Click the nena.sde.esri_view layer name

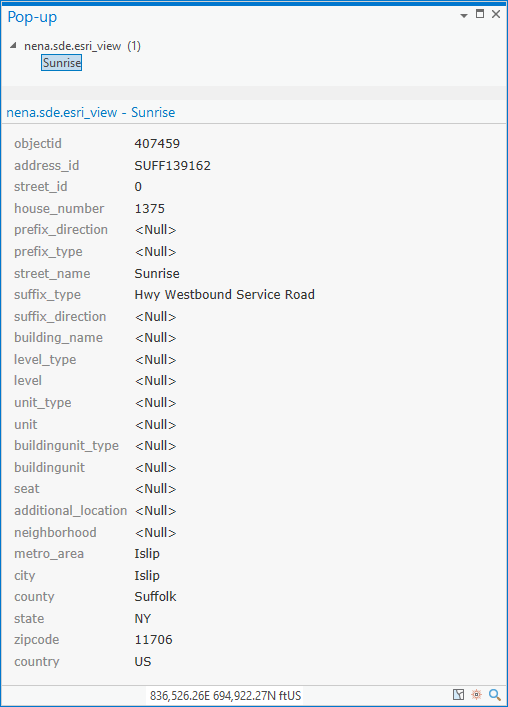(x=73, y=46)
